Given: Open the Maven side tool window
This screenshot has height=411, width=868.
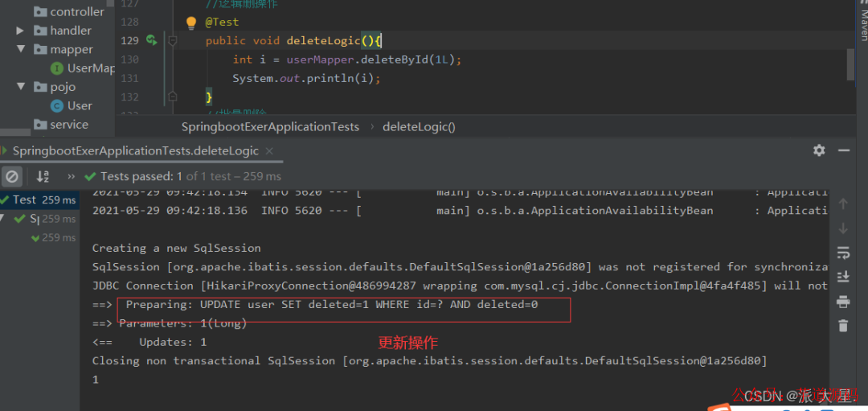Looking at the screenshot, I should (x=863, y=23).
